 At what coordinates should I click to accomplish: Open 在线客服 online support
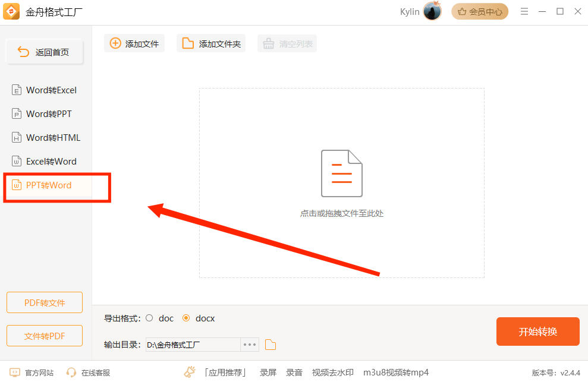click(96, 373)
